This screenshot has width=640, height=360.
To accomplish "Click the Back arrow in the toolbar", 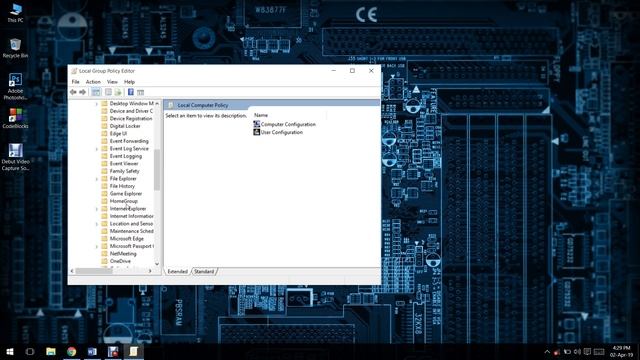I will [x=73, y=92].
